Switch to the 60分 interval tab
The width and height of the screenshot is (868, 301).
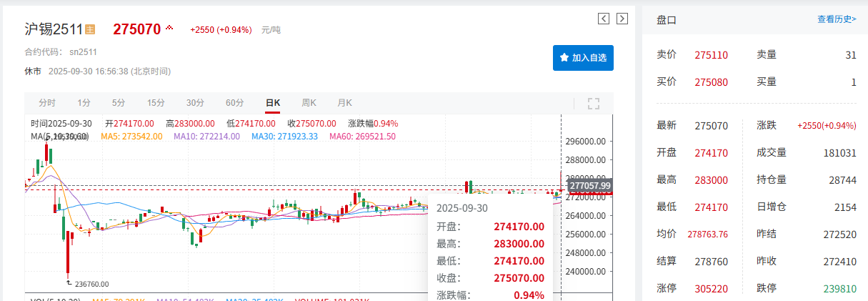(234, 103)
